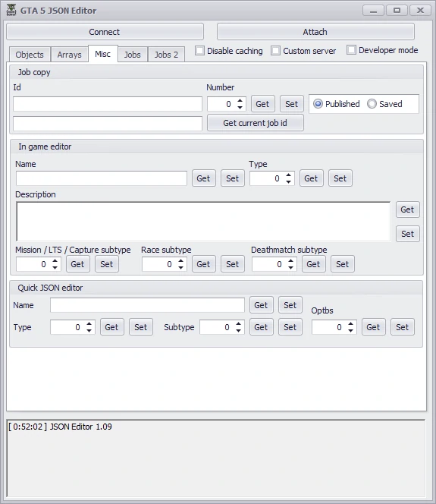The image size is (436, 504).
Task: Decrease the Quick JSON editor Type value
Action: (x=89, y=330)
